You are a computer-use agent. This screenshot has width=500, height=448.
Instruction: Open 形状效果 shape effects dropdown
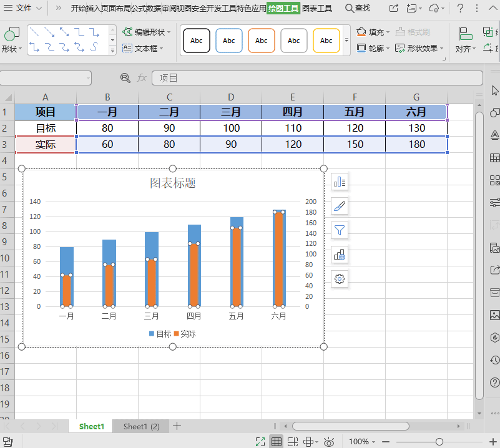click(419, 48)
